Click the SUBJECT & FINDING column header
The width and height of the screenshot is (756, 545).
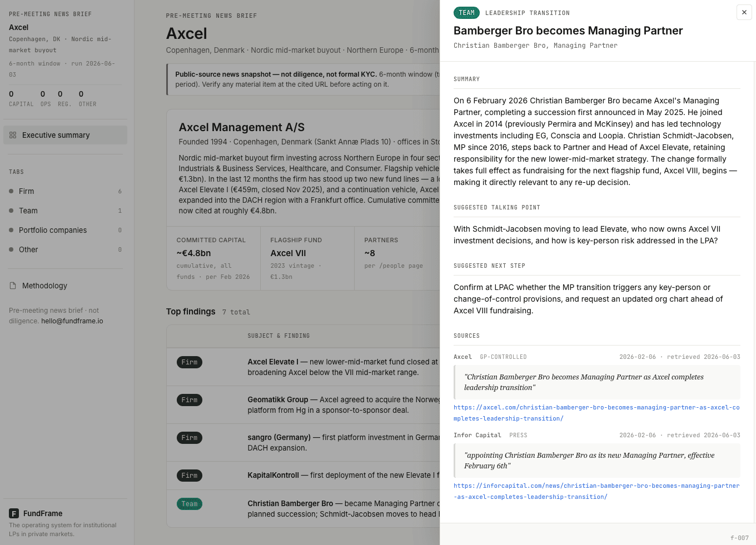pyautogui.click(x=278, y=336)
